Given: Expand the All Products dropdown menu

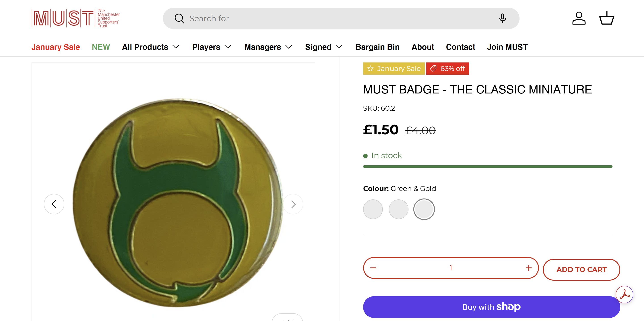Looking at the screenshot, I should pos(151,47).
